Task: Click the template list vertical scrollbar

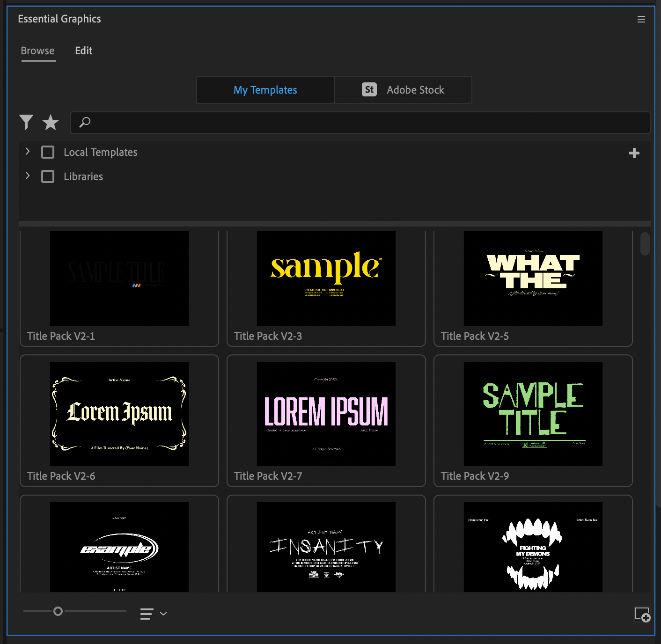Action: pos(645,244)
